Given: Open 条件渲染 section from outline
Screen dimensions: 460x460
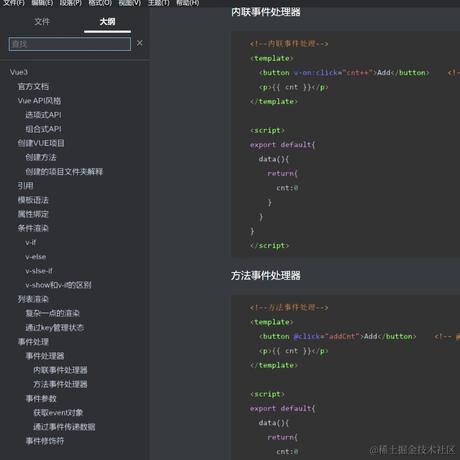Looking at the screenshot, I should tap(33, 228).
